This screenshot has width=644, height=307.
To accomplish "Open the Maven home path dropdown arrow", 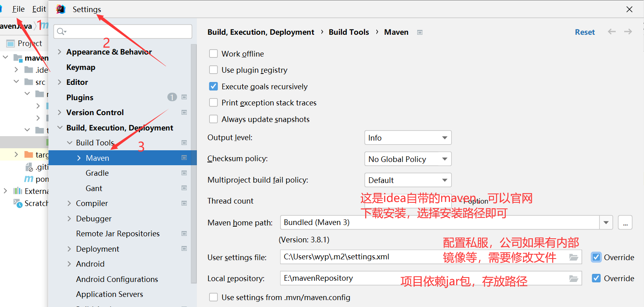I will pyautogui.click(x=606, y=222).
